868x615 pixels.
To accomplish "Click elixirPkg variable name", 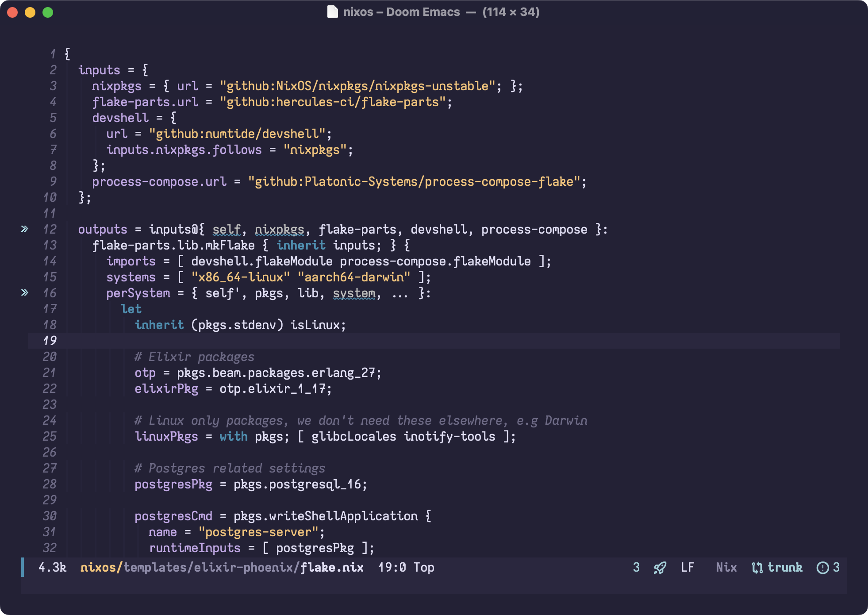I will click(x=166, y=388).
